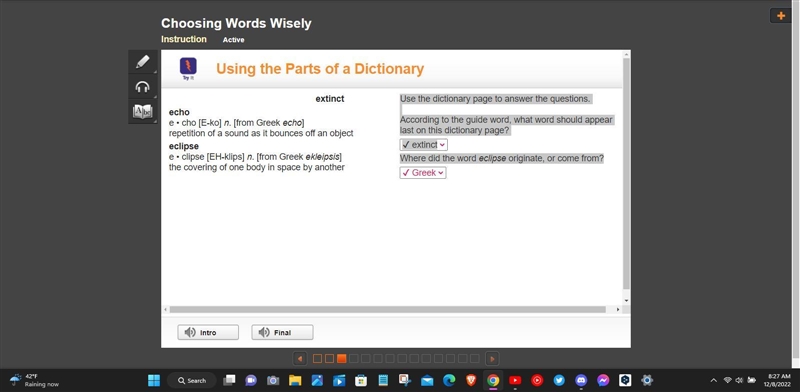Show hidden system tray icons

click(714, 380)
